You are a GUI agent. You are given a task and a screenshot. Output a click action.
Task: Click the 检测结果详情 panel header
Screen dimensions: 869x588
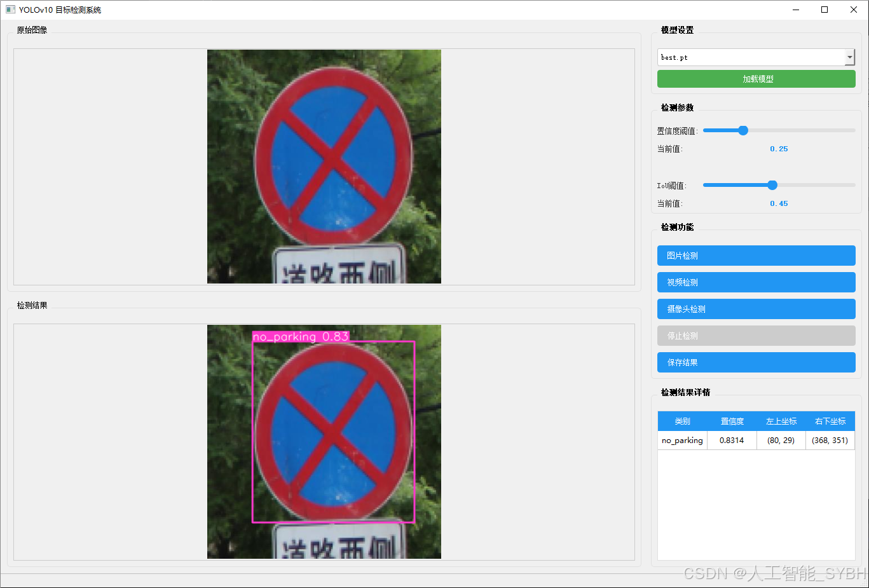coord(685,392)
